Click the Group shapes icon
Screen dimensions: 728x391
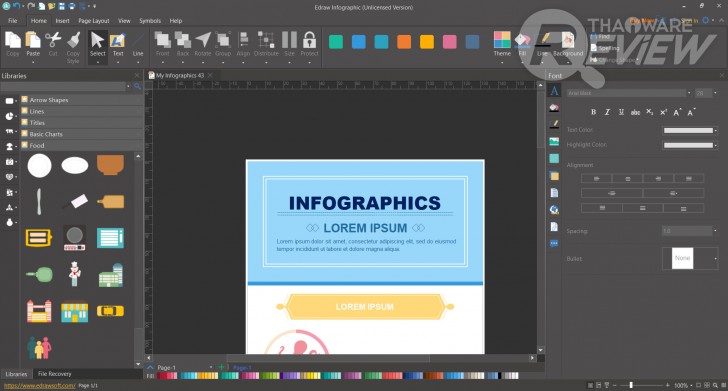[x=223, y=40]
